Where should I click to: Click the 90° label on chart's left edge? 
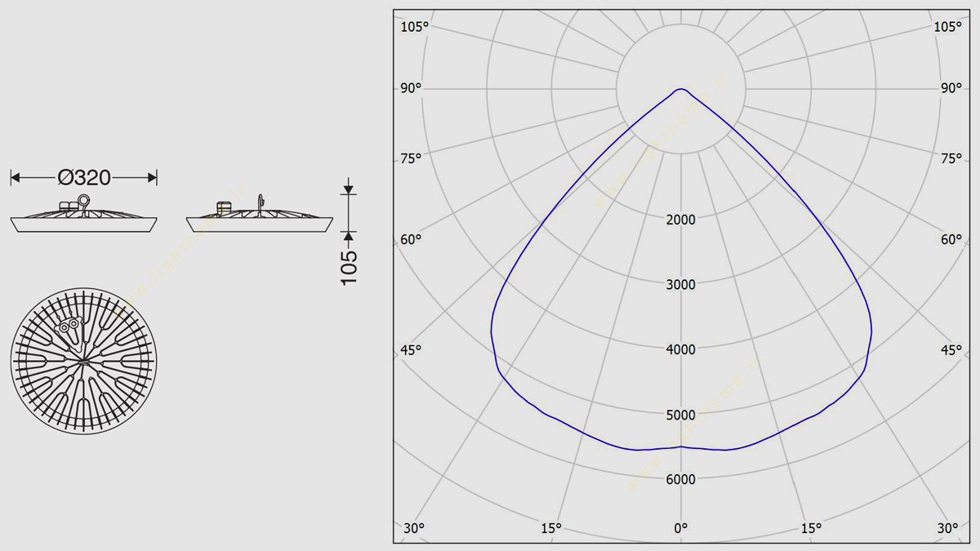[x=411, y=88]
